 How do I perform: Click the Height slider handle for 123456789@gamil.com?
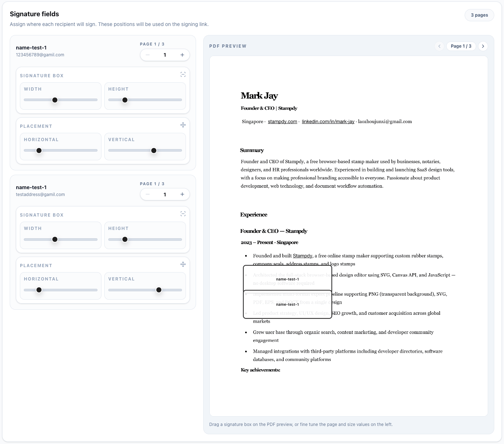[125, 100]
